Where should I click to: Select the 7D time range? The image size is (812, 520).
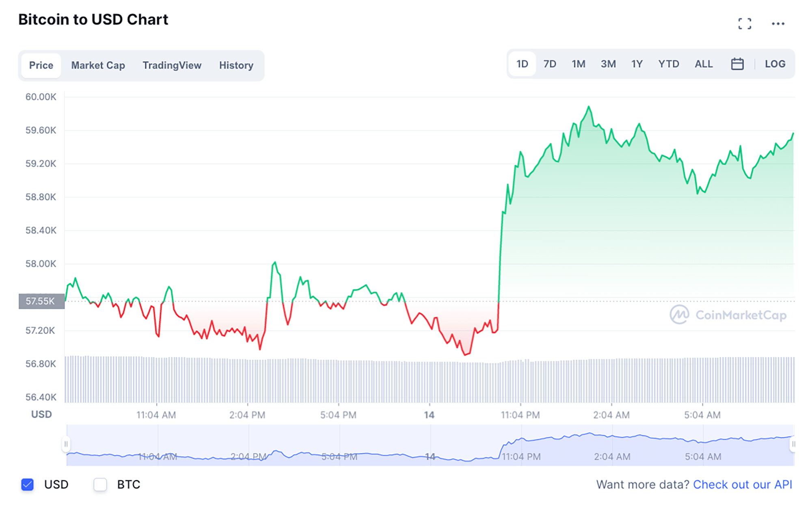click(x=549, y=64)
